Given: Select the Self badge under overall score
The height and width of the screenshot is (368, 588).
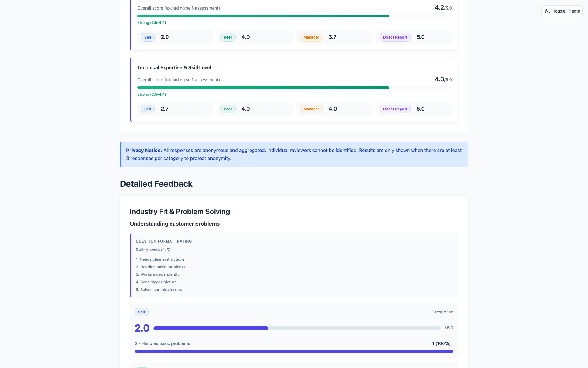Looking at the screenshot, I should pos(147,37).
